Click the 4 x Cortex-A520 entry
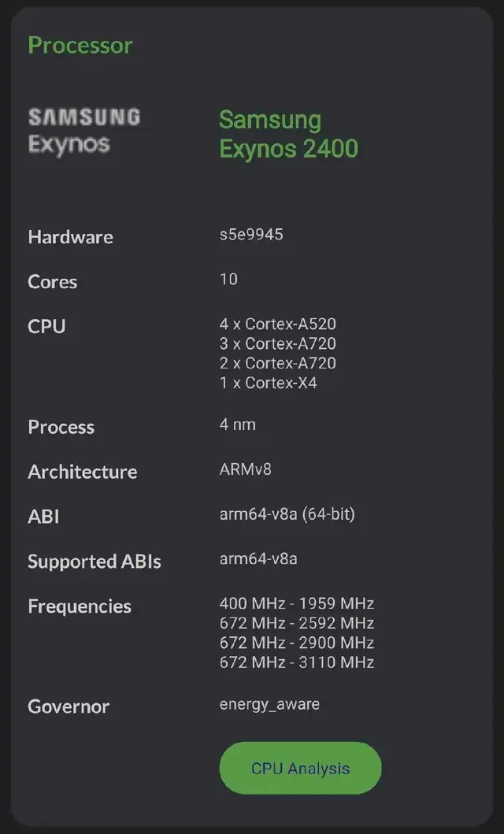This screenshot has width=504, height=834. (277, 324)
